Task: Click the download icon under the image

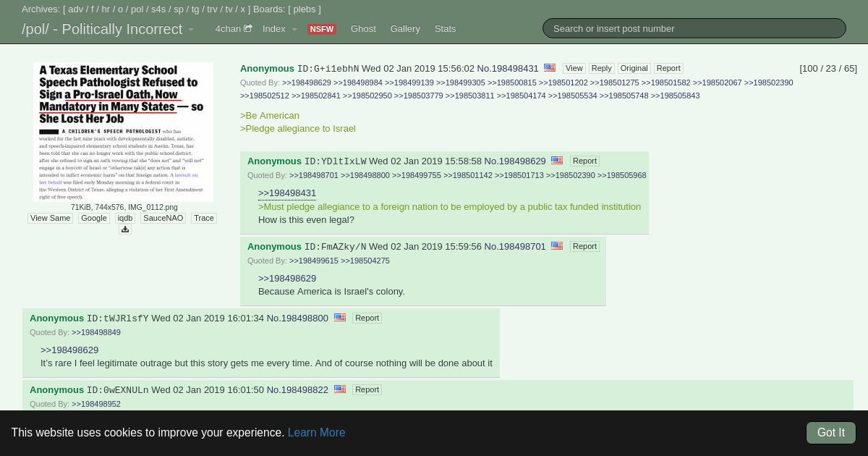Action: [x=125, y=229]
